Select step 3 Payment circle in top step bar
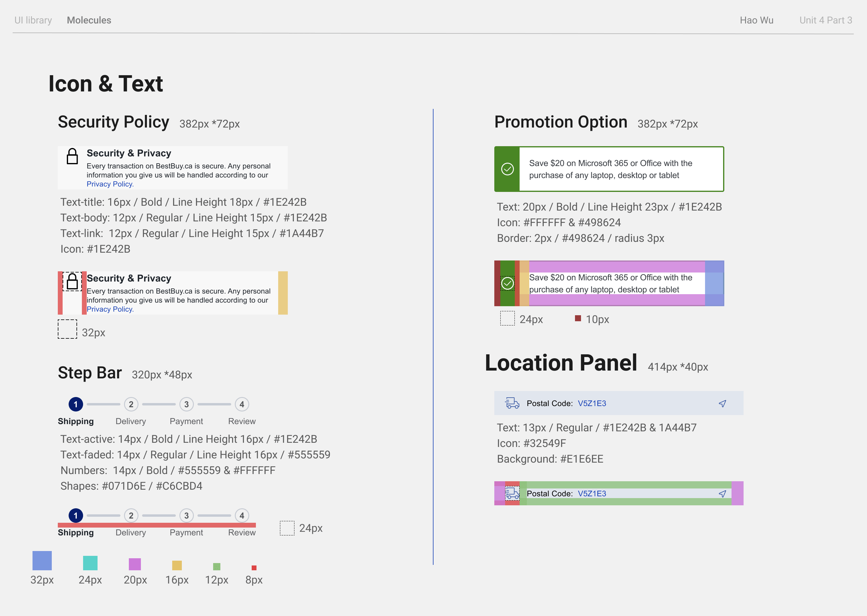The width and height of the screenshot is (867, 616). (x=186, y=404)
